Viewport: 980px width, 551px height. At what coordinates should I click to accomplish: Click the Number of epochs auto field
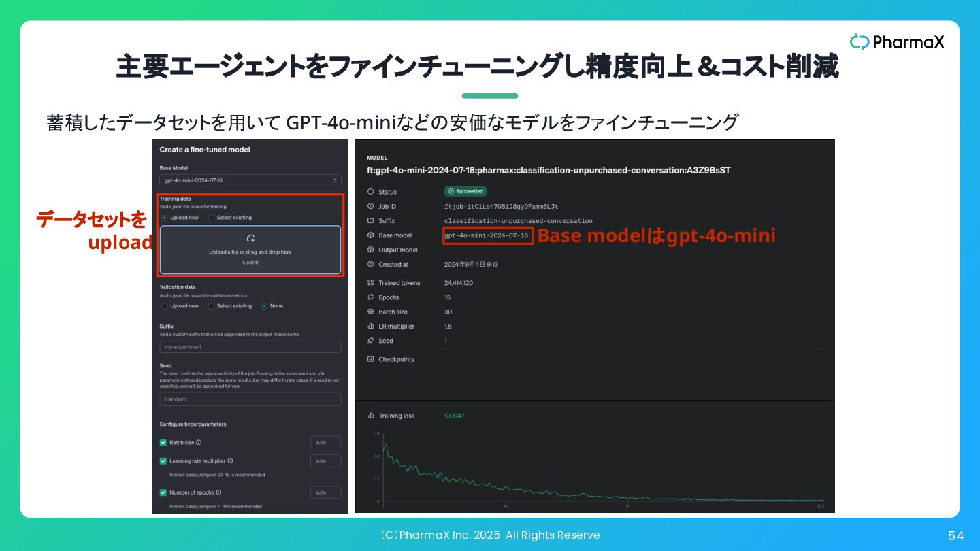[x=325, y=492]
